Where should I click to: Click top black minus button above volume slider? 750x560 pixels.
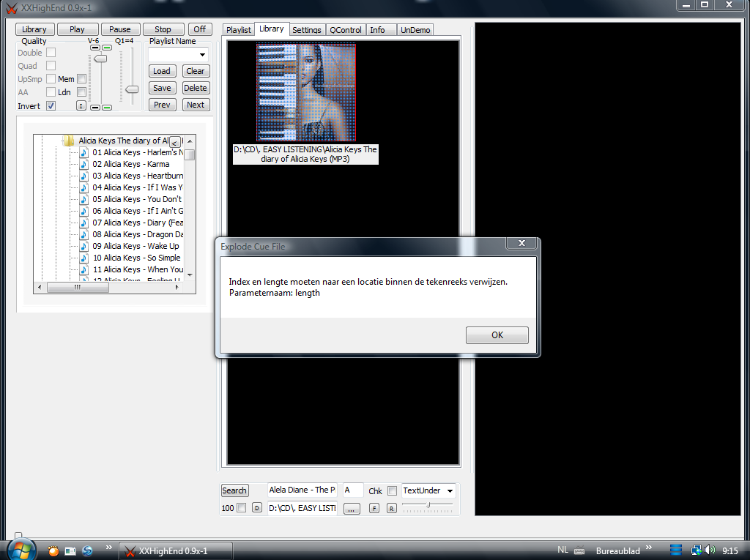point(94,48)
